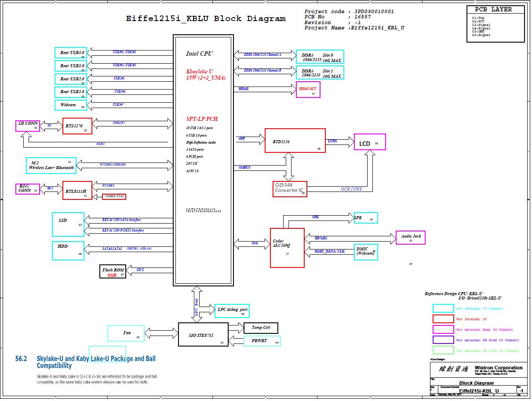This screenshot has height=401, width=532.
Task: Select the '10 USB 2.0/1.1 ports' line
Action: (200, 128)
